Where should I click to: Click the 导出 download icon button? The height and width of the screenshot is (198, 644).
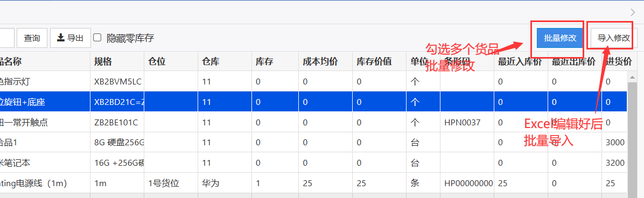click(70, 38)
